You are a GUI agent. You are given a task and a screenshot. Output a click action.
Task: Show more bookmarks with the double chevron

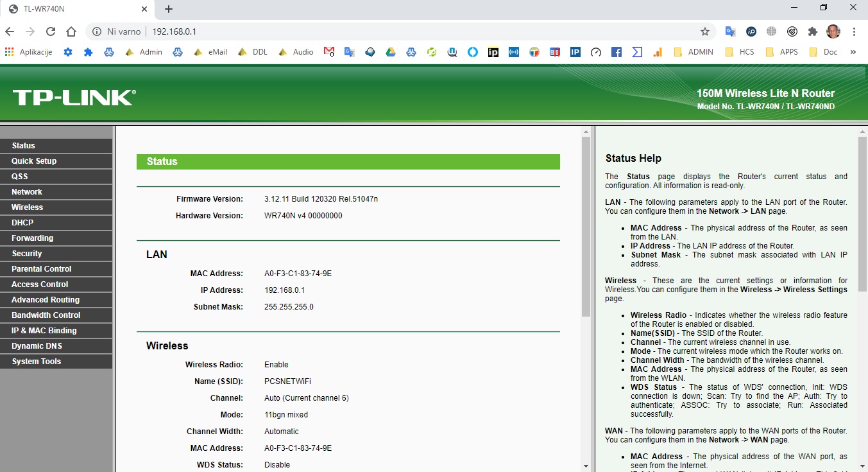[x=853, y=52]
